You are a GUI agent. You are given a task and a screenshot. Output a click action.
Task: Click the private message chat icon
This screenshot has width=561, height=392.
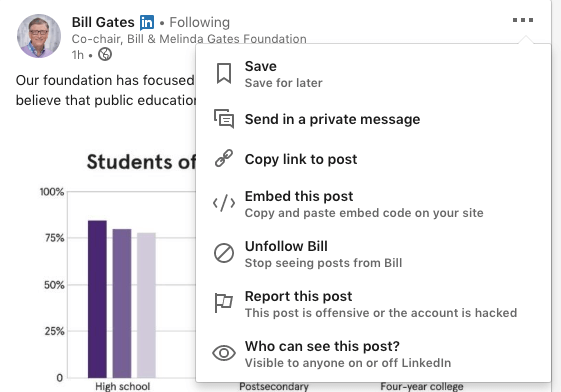pos(224,119)
